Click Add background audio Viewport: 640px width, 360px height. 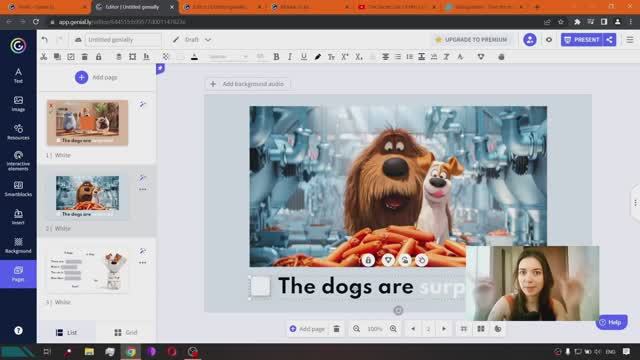[247, 84]
